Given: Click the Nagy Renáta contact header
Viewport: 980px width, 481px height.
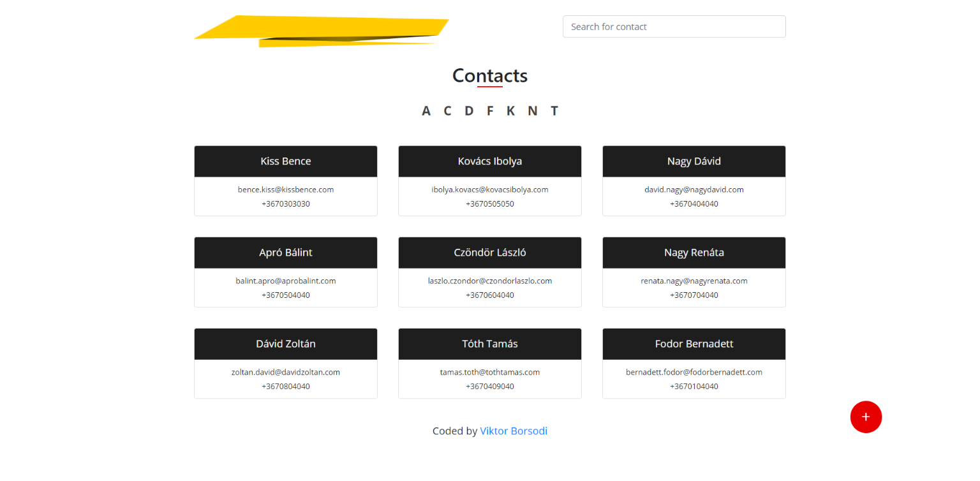Looking at the screenshot, I should click(x=694, y=253).
